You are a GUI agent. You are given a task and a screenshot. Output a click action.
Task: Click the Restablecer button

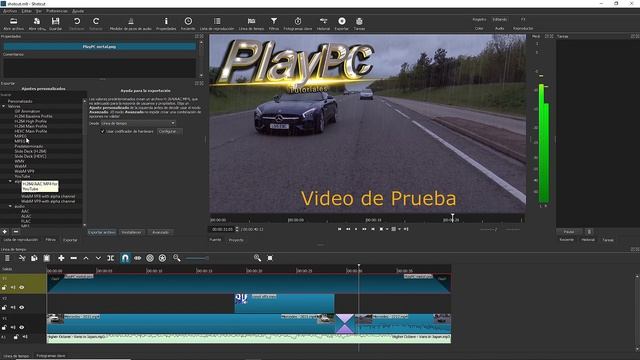point(131,232)
